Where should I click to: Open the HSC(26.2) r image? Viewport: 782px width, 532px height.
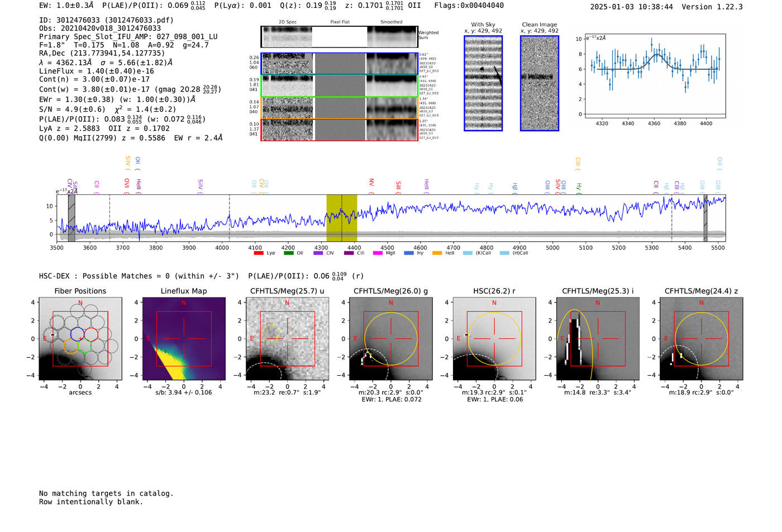pos(494,339)
